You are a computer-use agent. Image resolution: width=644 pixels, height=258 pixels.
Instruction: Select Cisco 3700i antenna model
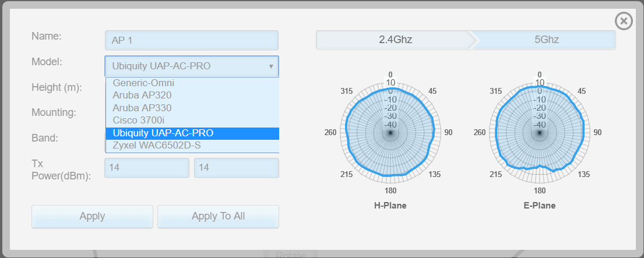[x=139, y=121]
